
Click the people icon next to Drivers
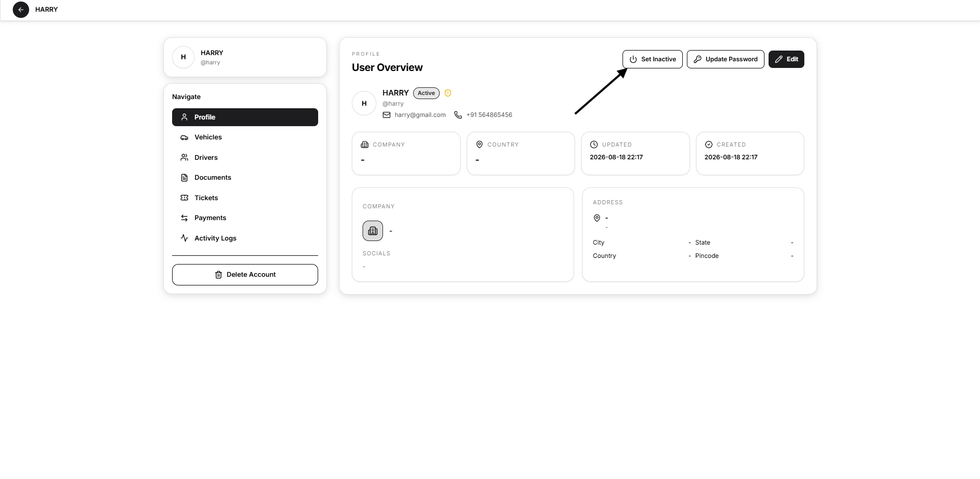(184, 157)
